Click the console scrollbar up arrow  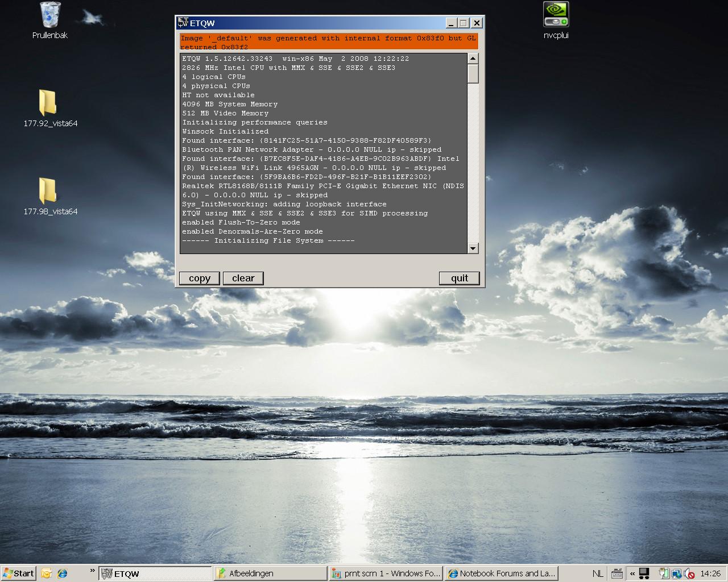point(473,59)
